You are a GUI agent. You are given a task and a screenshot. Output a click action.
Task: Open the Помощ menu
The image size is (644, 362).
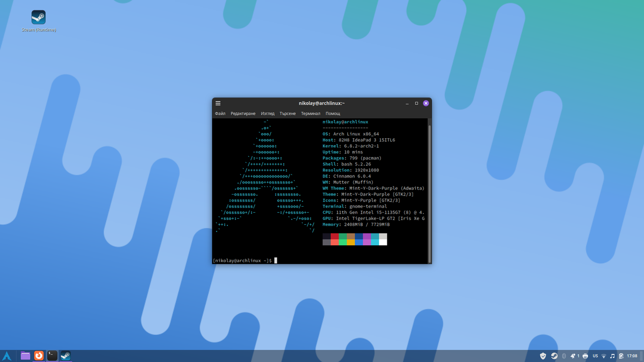[x=333, y=114]
